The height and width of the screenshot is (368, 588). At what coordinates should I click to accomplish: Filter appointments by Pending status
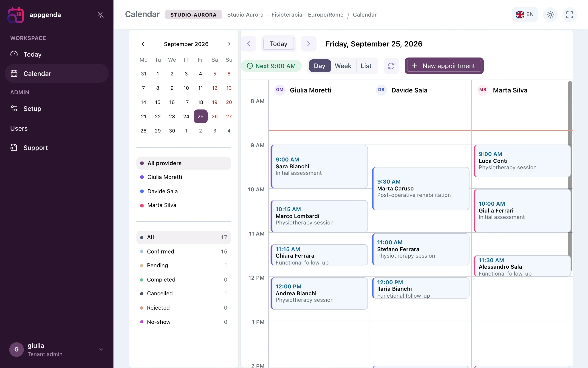(x=184, y=265)
